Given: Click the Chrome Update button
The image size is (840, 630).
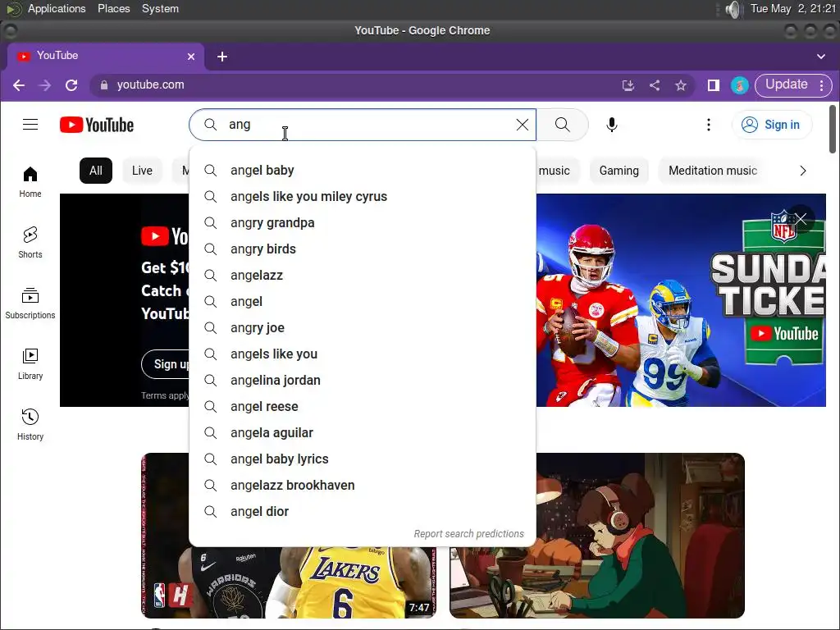Looking at the screenshot, I should (x=786, y=84).
